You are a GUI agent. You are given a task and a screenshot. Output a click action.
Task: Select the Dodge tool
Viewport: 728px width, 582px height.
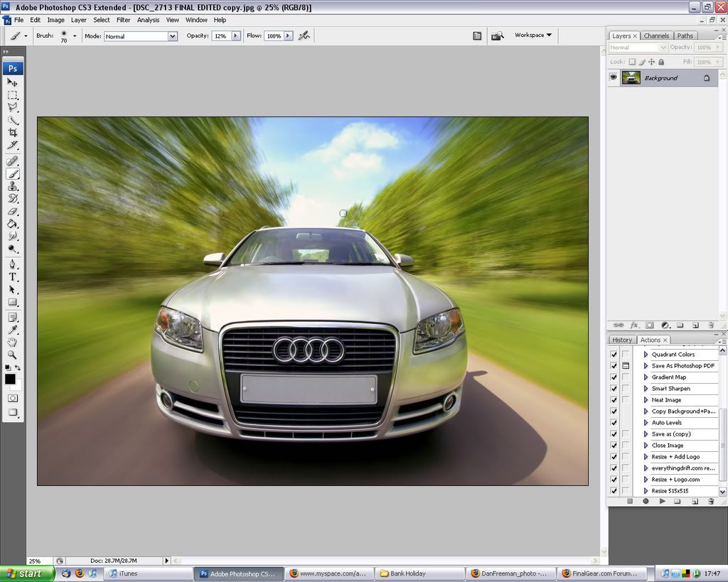13,249
